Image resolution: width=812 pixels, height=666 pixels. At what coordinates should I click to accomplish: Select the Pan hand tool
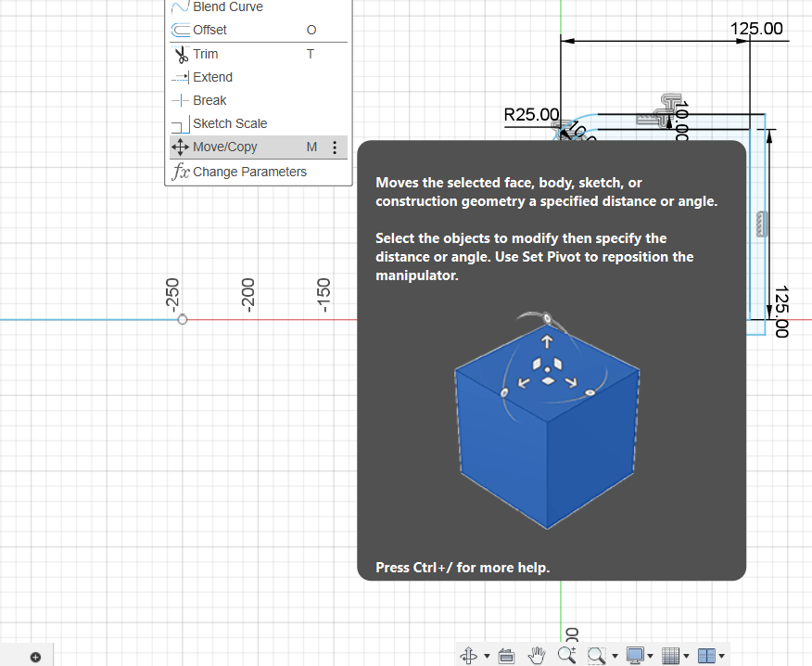[x=537, y=655]
